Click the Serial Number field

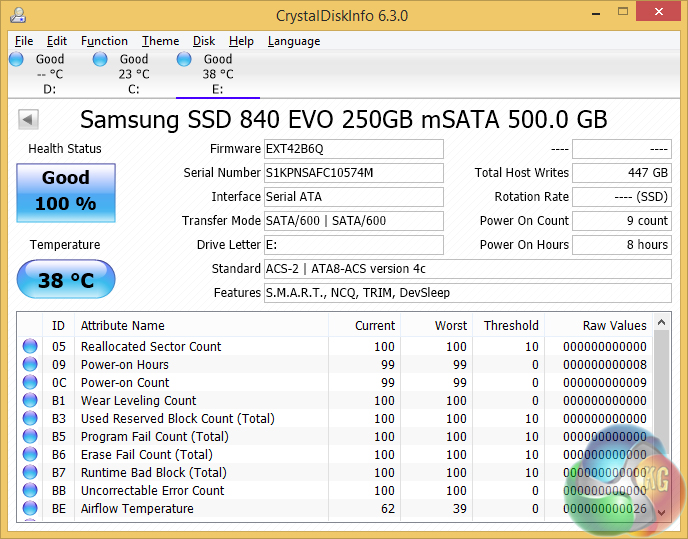[353, 173]
